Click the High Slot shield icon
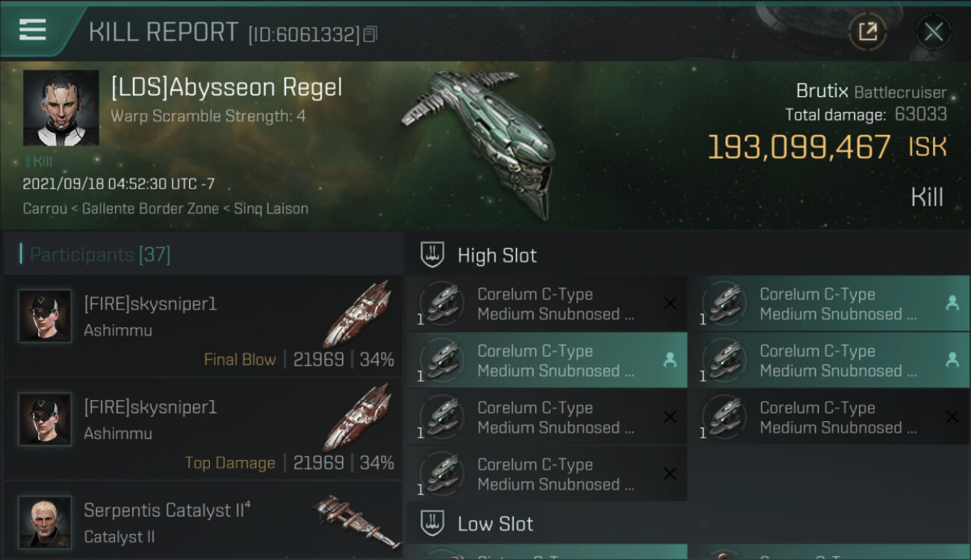The height and width of the screenshot is (560, 971). tap(432, 255)
